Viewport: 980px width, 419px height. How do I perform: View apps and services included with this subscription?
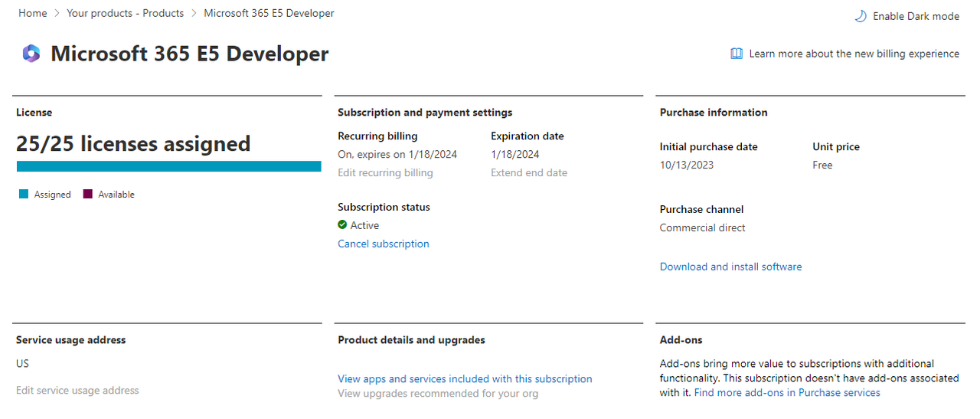click(465, 379)
